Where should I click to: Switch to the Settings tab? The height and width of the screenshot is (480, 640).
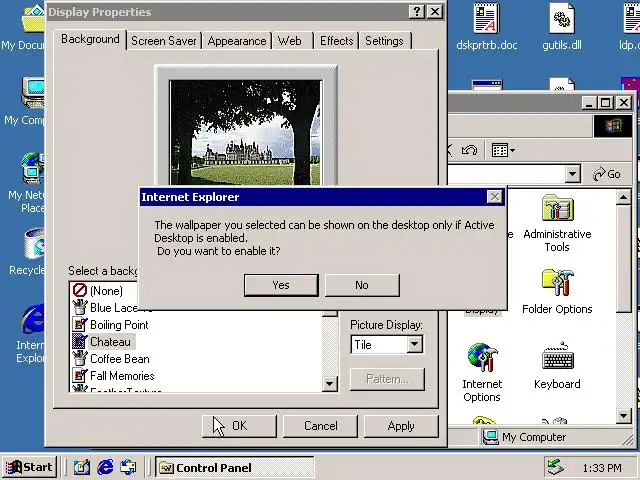click(384, 41)
